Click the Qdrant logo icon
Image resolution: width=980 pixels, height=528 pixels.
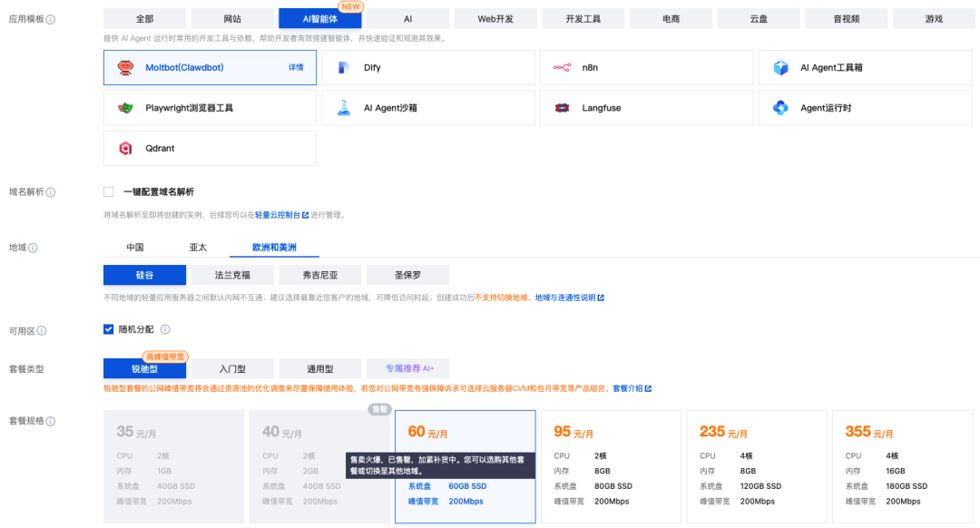(125, 148)
